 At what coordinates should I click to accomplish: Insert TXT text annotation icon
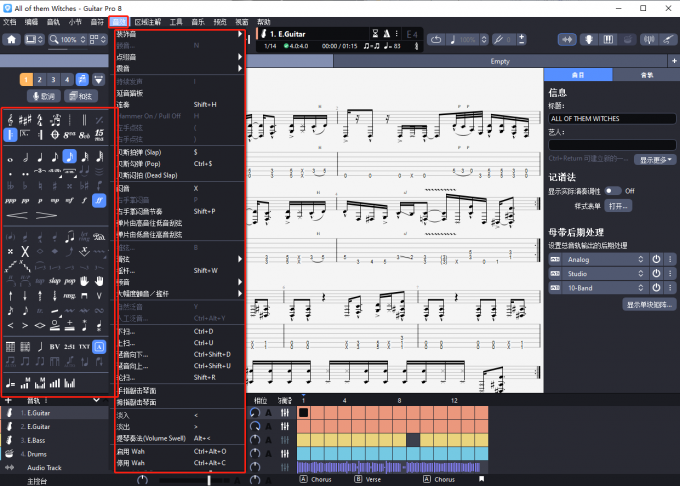pyautogui.click(x=84, y=346)
